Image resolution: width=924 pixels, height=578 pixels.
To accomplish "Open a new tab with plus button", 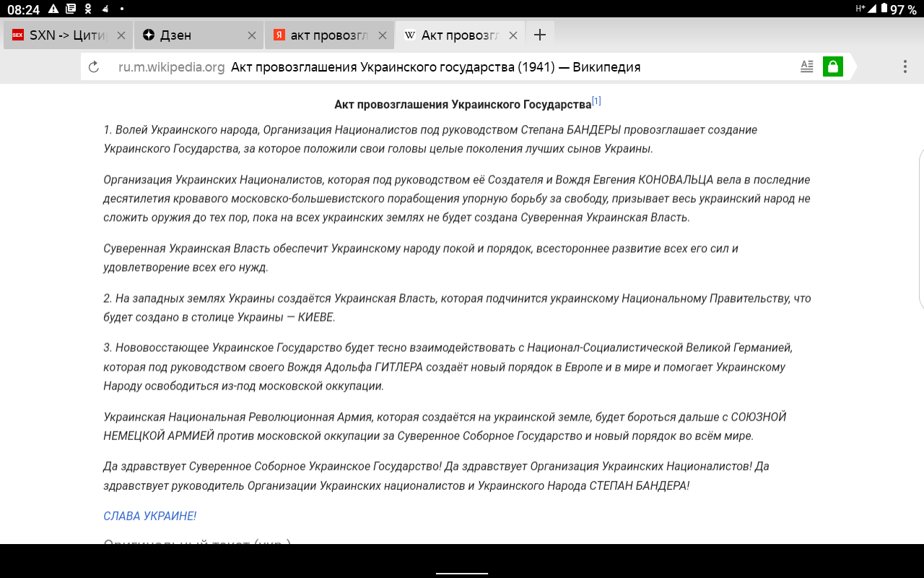I will coord(540,35).
